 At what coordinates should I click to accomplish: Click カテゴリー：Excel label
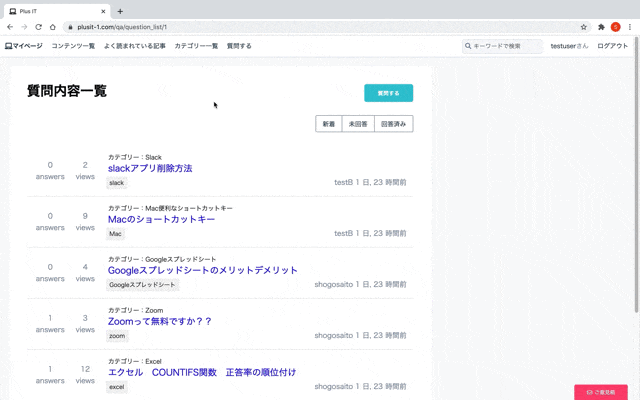coord(135,361)
